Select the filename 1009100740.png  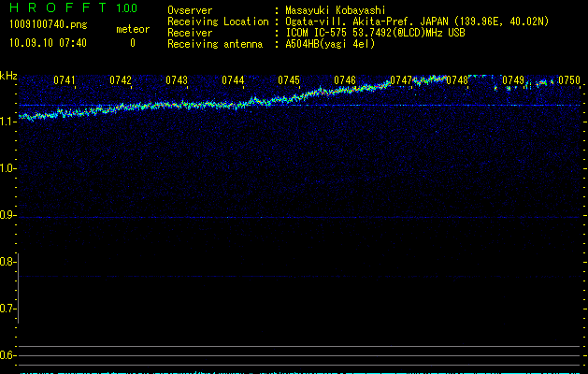[x=49, y=24]
